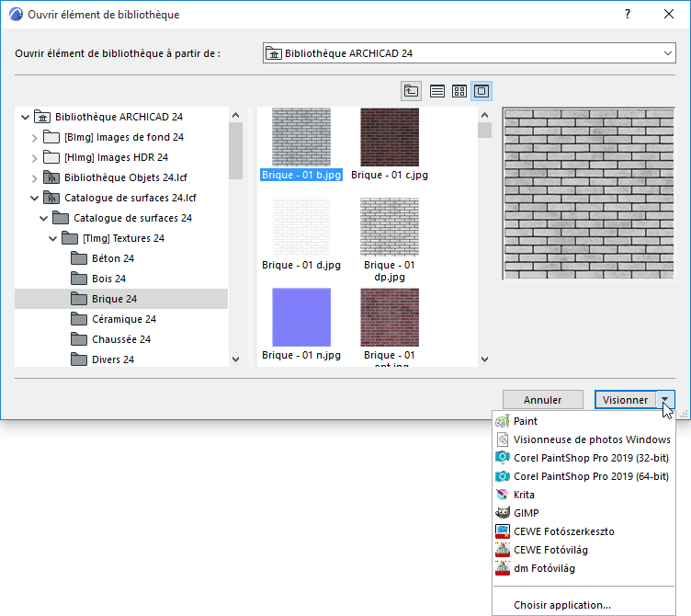The width and height of the screenshot is (691, 616).
Task: Expand the [BImg] Images de fond 24 folder
Action: (x=34, y=138)
